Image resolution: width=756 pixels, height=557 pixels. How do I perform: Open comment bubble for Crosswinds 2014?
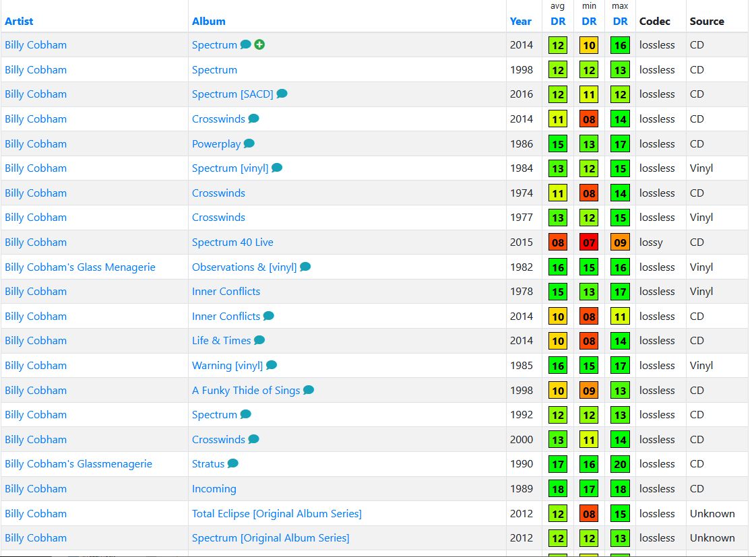(253, 119)
